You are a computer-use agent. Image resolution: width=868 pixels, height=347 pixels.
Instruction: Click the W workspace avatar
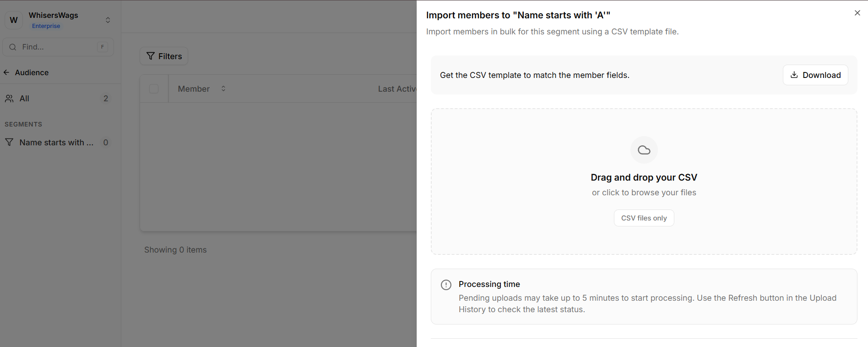tap(14, 20)
